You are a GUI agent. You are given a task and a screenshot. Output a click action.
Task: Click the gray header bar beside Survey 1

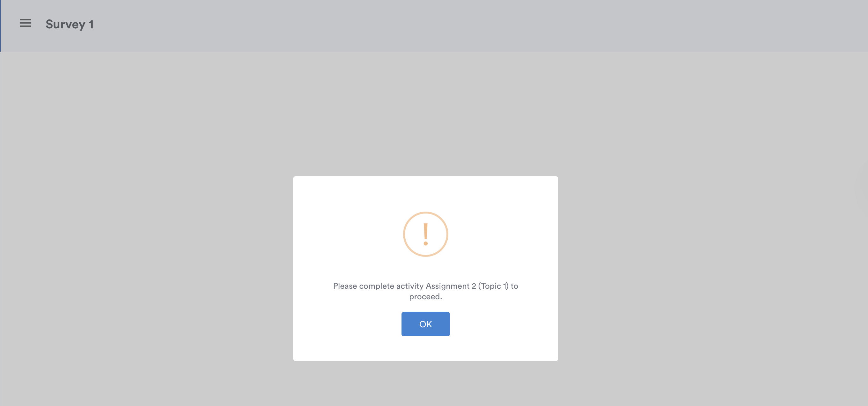tap(472, 25)
